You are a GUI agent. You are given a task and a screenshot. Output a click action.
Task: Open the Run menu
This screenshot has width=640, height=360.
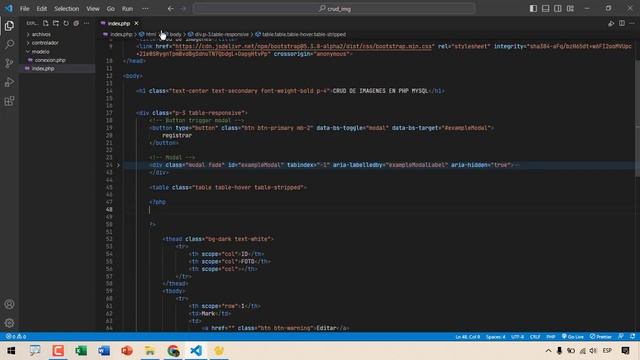coord(127,9)
